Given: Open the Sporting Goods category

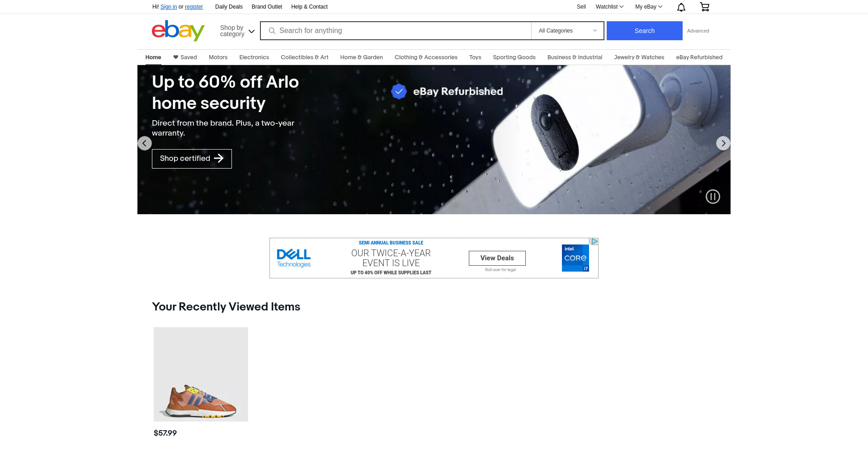Looking at the screenshot, I should 514,57.
